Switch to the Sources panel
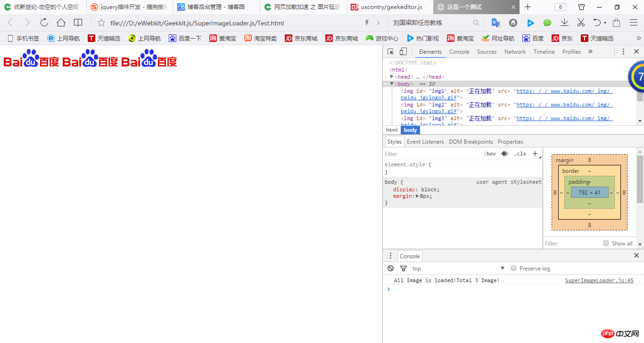This screenshot has height=343, width=644. pos(487,52)
